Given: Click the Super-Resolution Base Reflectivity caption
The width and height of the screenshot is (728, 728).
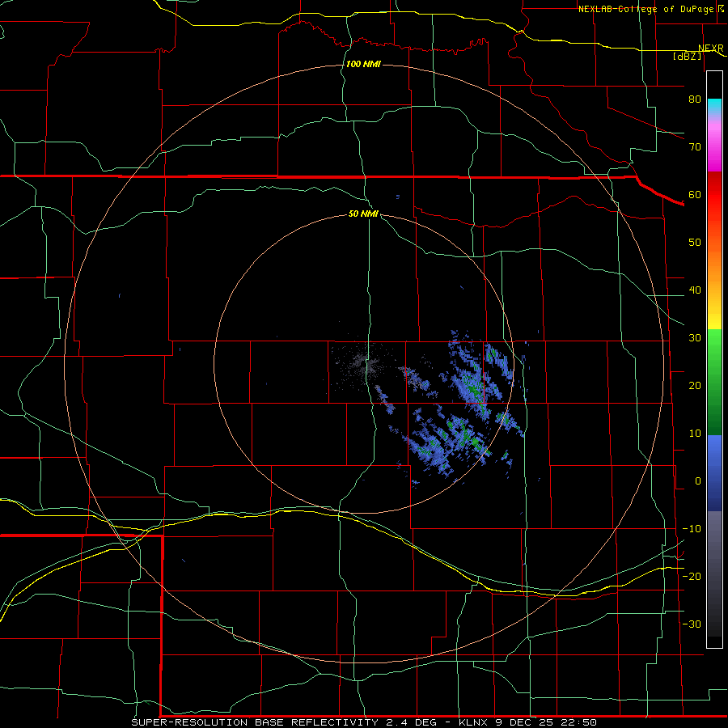Looking at the screenshot, I should click(x=363, y=722).
